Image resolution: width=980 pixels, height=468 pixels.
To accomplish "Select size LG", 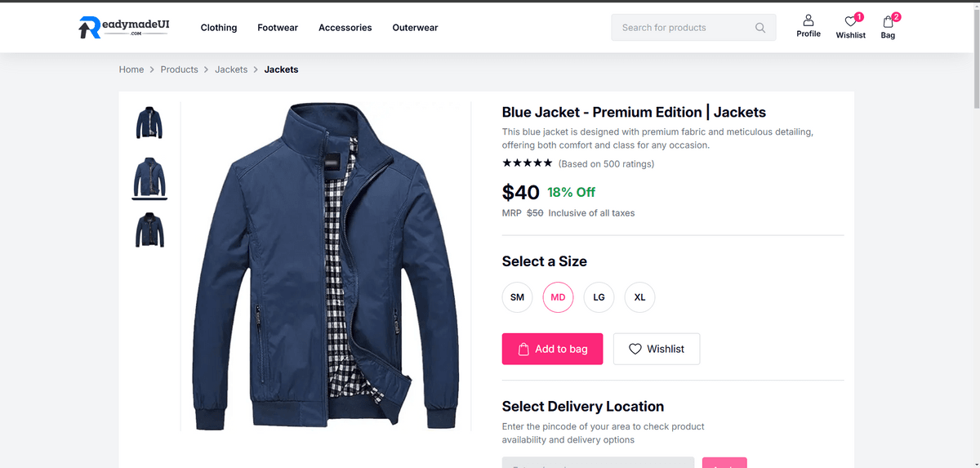I will (x=599, y=297).
